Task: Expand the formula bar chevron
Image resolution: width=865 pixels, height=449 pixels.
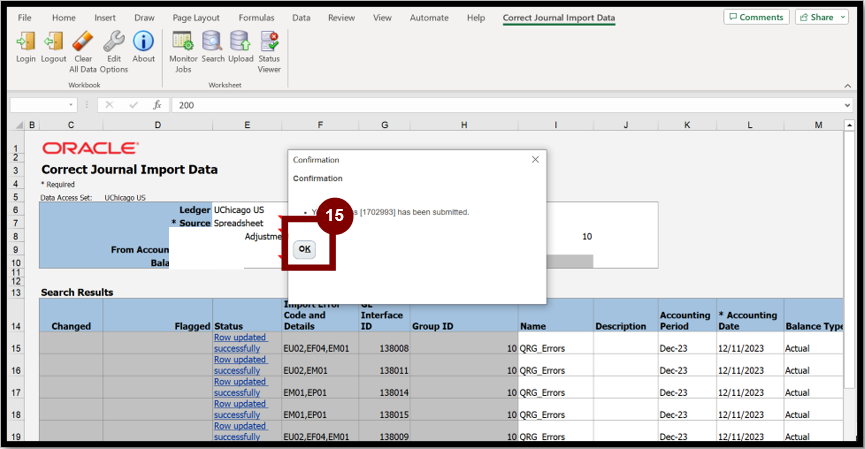Action: pyautogui.click(x=847, y=105)
